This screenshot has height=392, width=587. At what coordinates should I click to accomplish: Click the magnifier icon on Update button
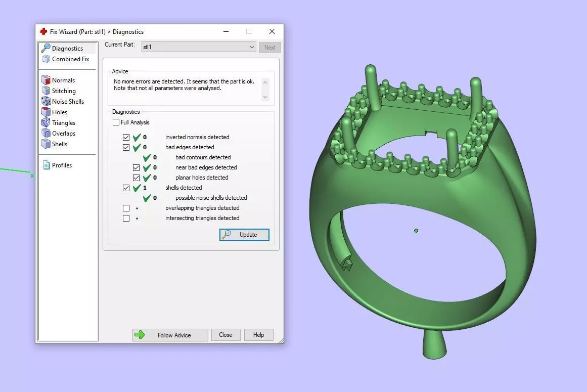pos(226,235)
